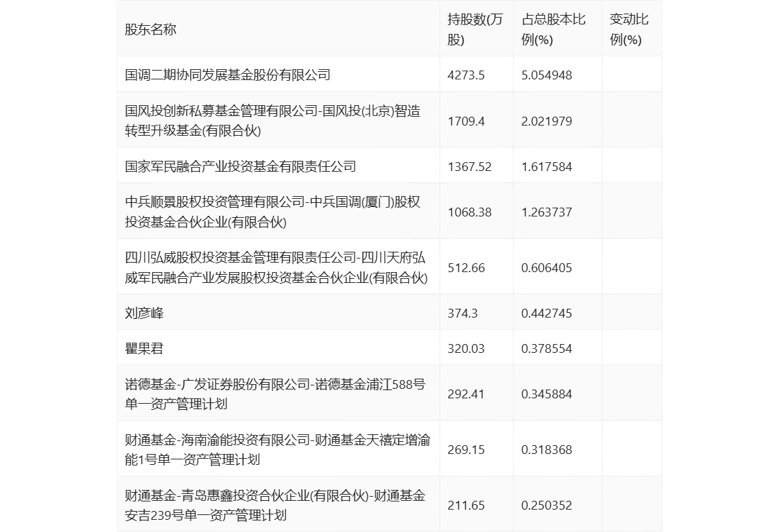Click the percentage 1.263737
The image size is (779, 532).
[x=547, y=212]
